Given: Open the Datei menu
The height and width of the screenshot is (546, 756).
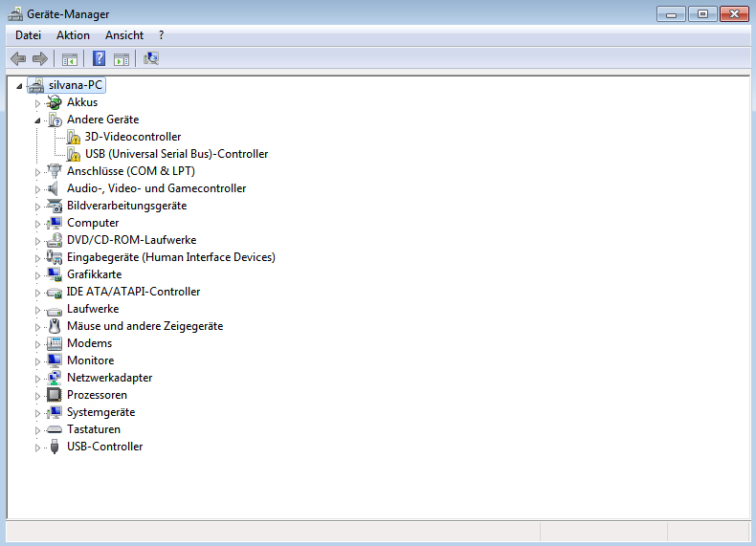Looking at the screenshot, I should pos(28,35).
